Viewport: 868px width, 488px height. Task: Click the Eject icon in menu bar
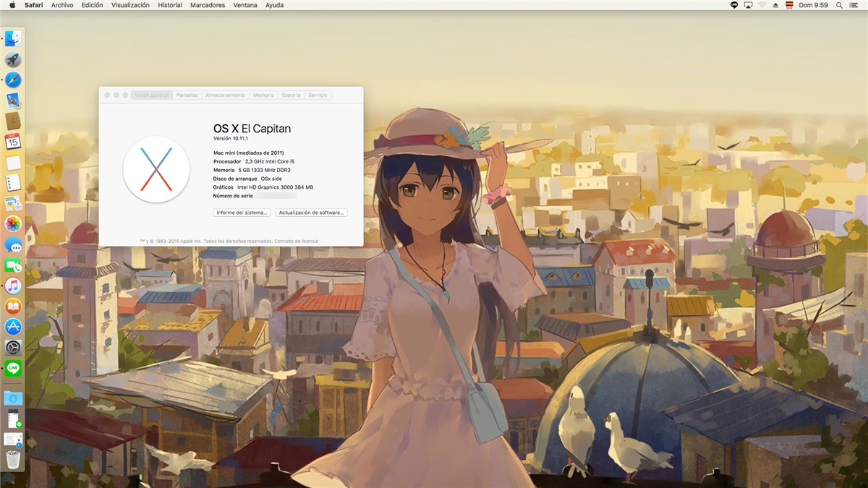(x=776, y=5)
